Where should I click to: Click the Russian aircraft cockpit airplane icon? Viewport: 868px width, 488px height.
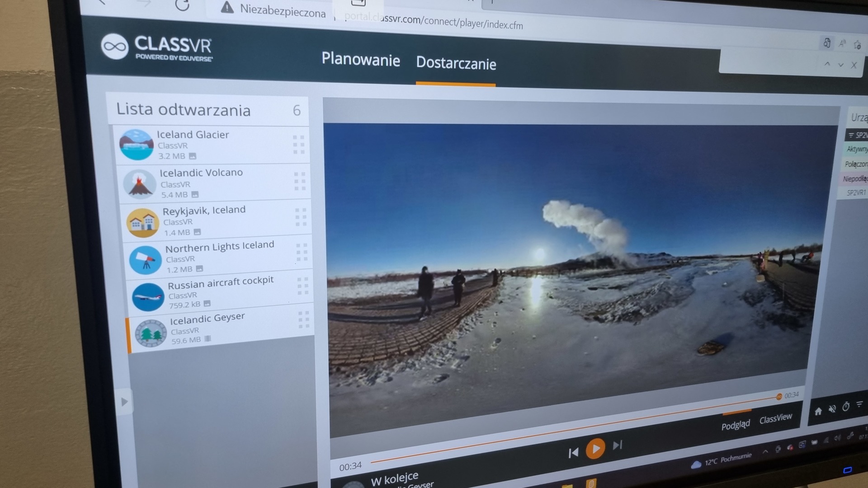[x=147, y=297]
